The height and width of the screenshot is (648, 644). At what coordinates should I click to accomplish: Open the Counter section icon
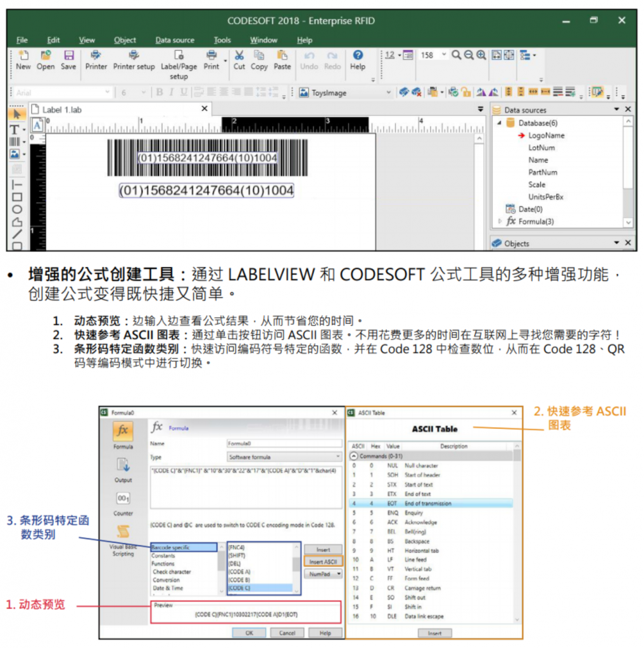point(123,500)
